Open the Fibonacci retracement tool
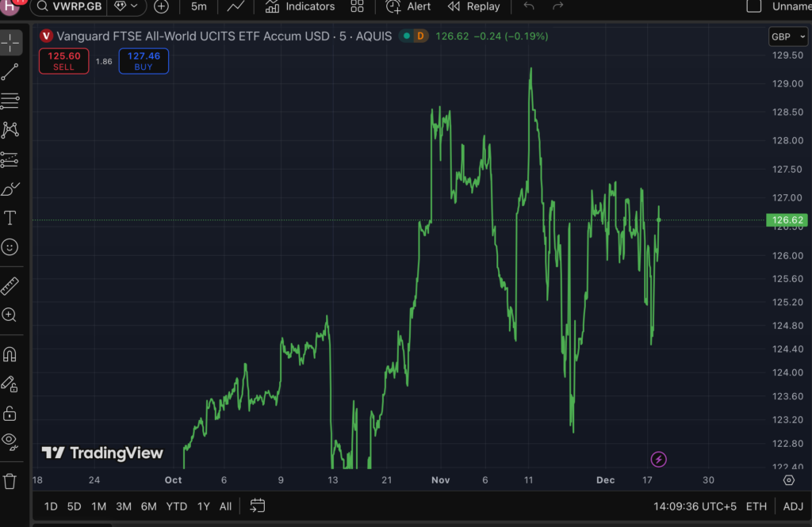The width and height of the screenshot is (812, 527). tap(10, 101)
